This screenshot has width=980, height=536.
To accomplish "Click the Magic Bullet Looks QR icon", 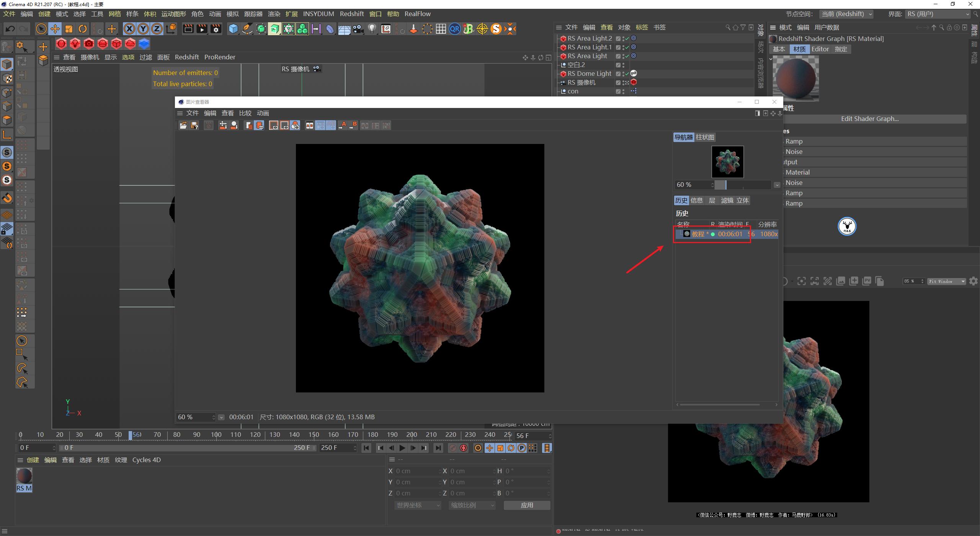I will pyautogui.click(x=454, y=29).
